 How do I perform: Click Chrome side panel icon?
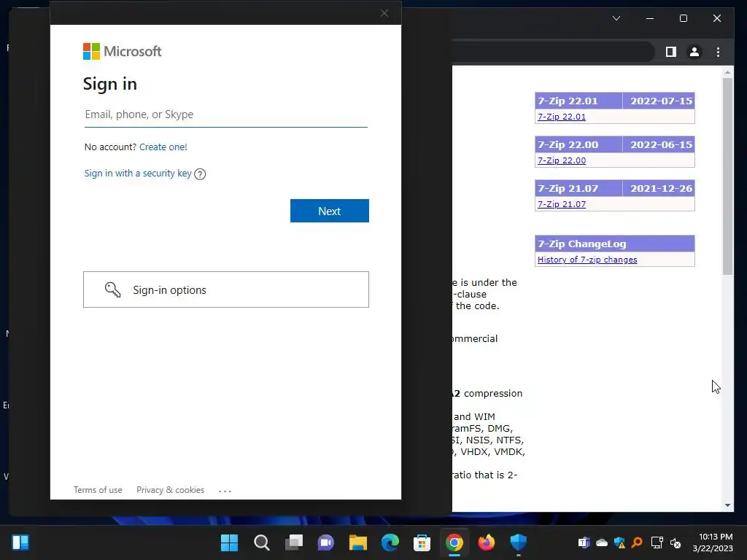coord(671,52)
